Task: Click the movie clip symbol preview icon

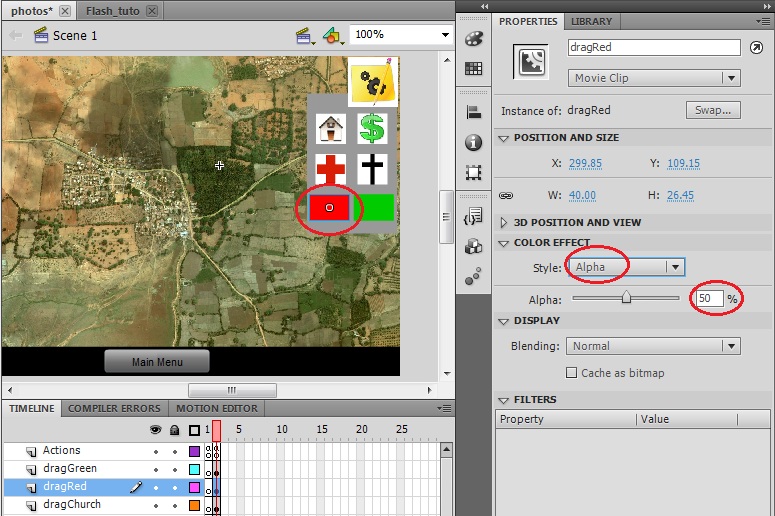Action: click(x=531, y=62)
